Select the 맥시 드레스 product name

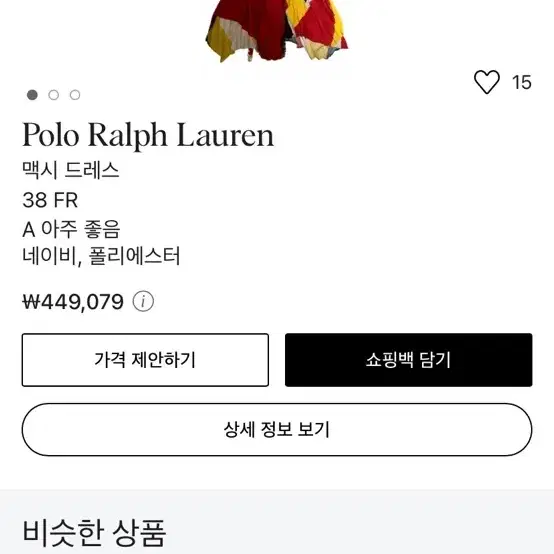click(x=71, y=170)
